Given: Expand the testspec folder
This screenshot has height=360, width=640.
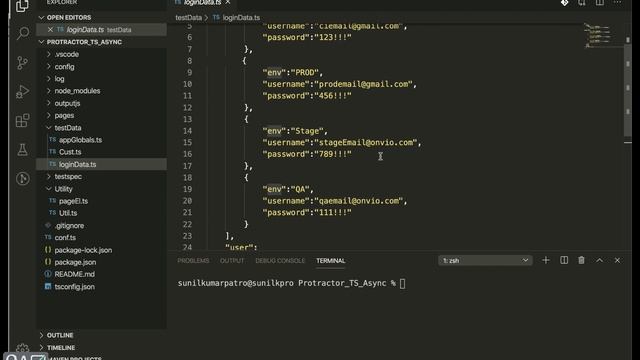Looking at the screenshot, I should (68, 177).
